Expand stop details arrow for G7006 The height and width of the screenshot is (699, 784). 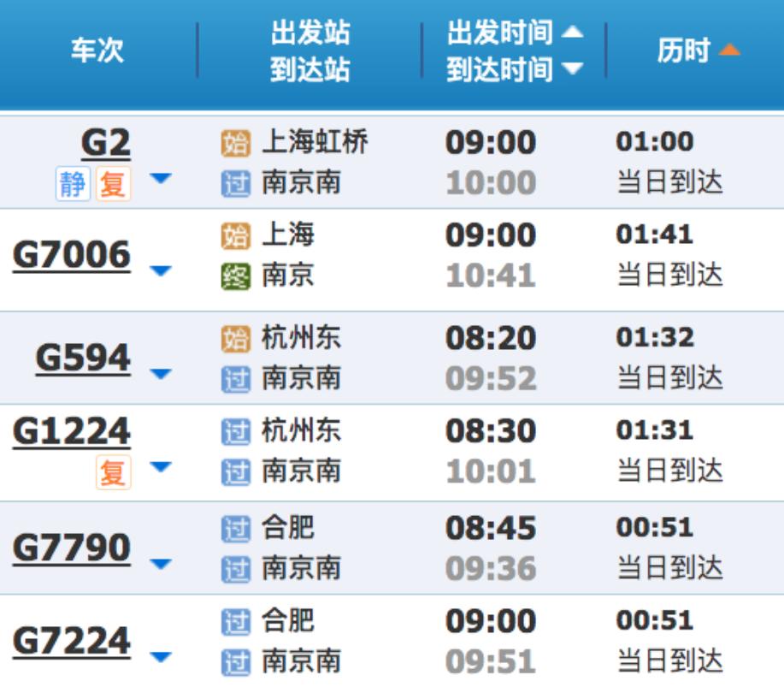[161, 270]
